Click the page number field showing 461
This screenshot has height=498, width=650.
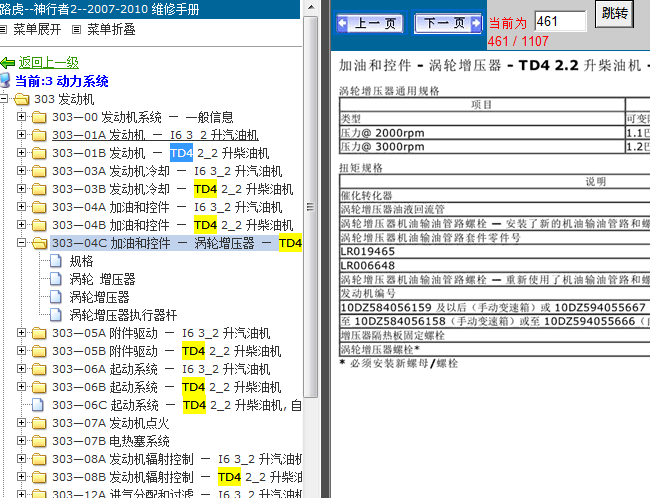(560, 21)
